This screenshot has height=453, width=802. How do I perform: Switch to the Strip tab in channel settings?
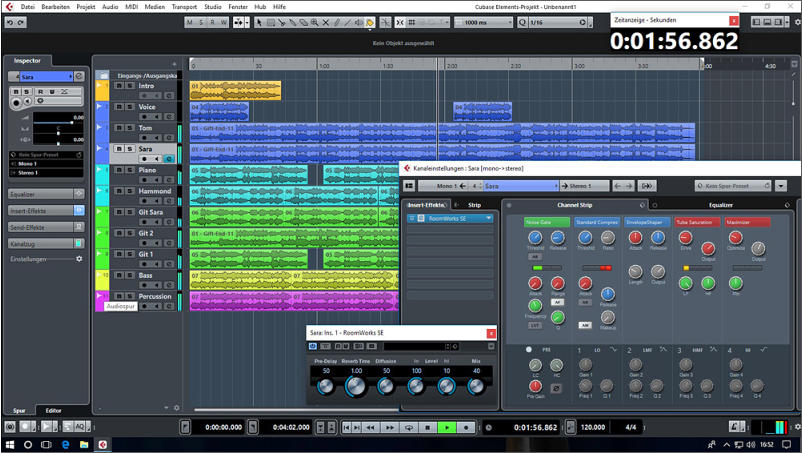pos(474,205)
